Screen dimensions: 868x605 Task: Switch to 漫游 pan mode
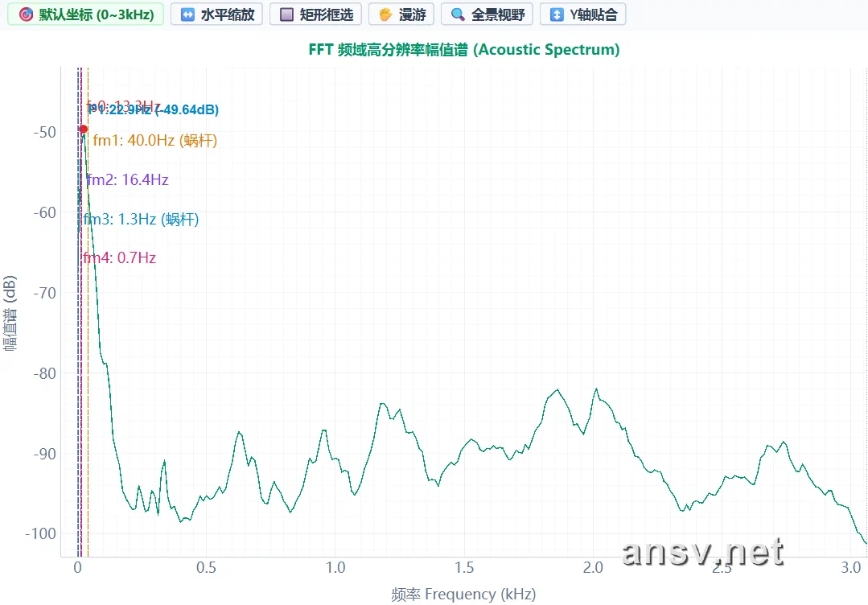(x=401, y=14)
